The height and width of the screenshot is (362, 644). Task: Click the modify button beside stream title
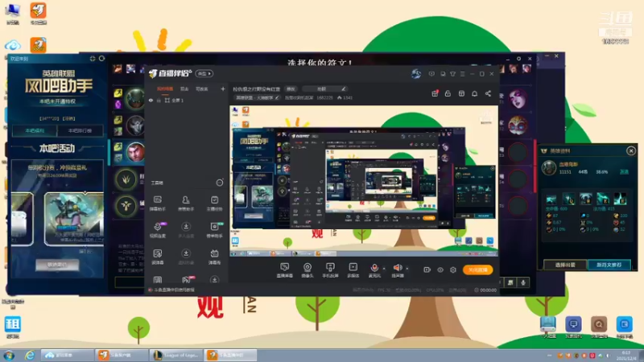[291, 88]
